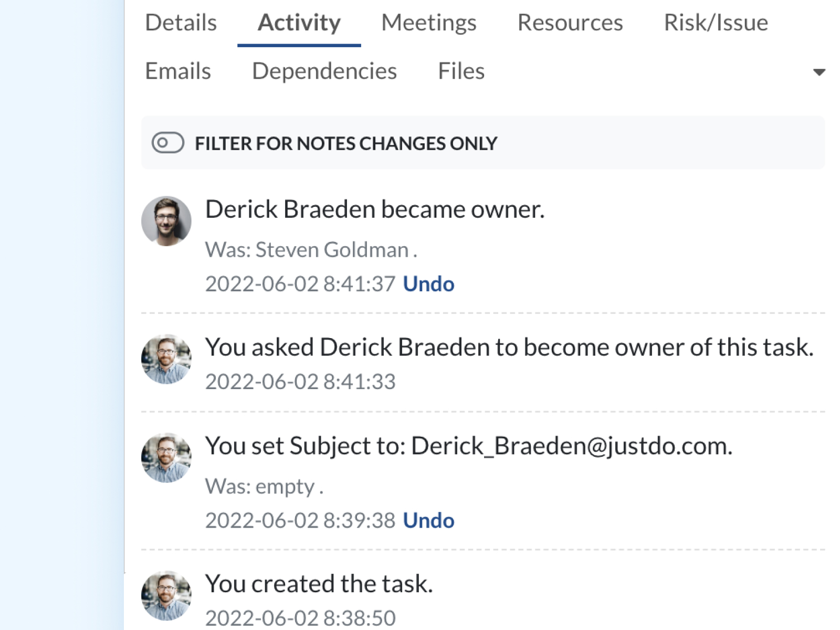Open the Details tab

coord(181,23)
